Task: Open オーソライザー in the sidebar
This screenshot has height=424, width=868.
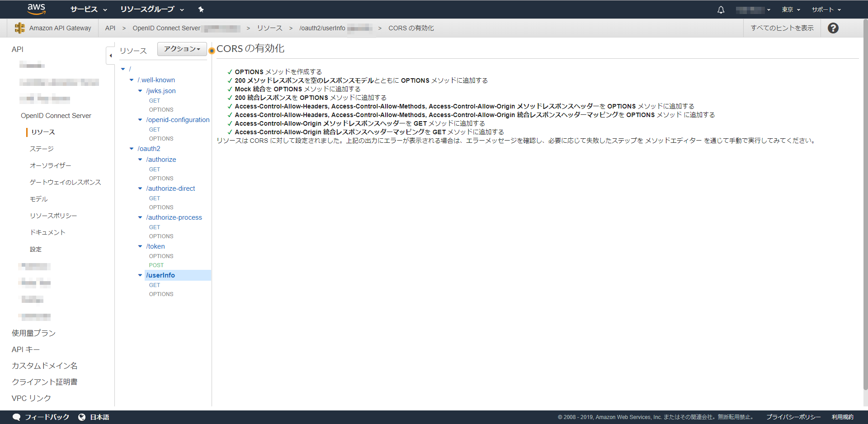Action: 51,165
